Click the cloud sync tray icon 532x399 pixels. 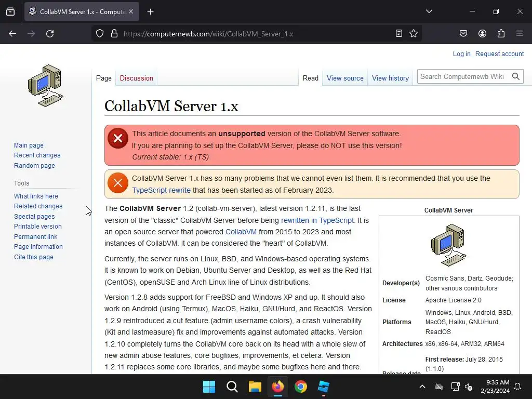(439, 387)
